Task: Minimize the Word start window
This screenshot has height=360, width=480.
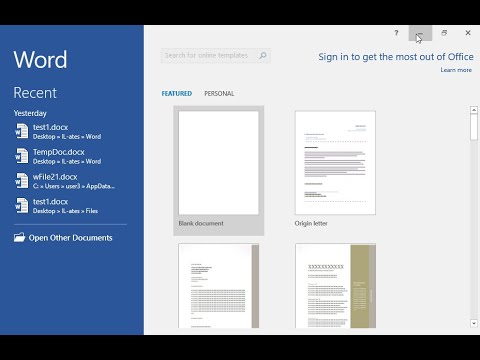Action: point(420,33)
